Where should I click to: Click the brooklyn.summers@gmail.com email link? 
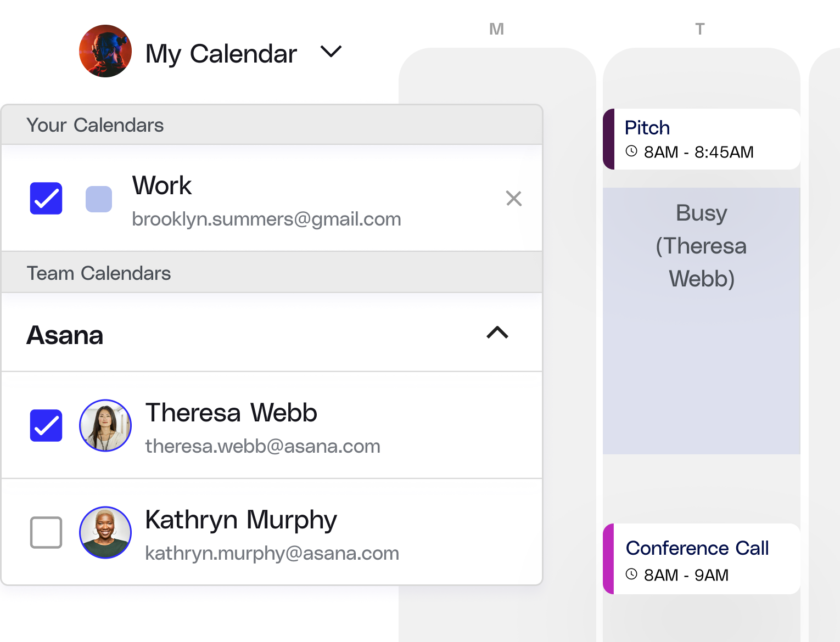266,219
